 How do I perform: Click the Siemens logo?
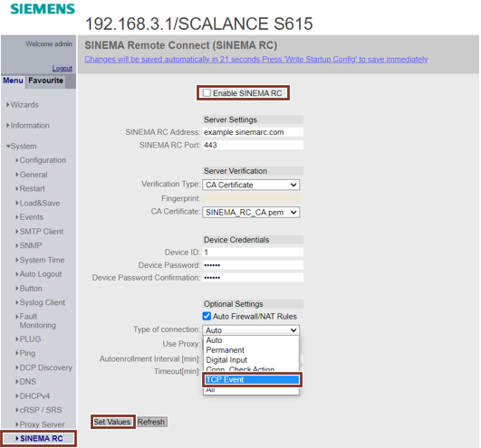click(x=43, y=8)
